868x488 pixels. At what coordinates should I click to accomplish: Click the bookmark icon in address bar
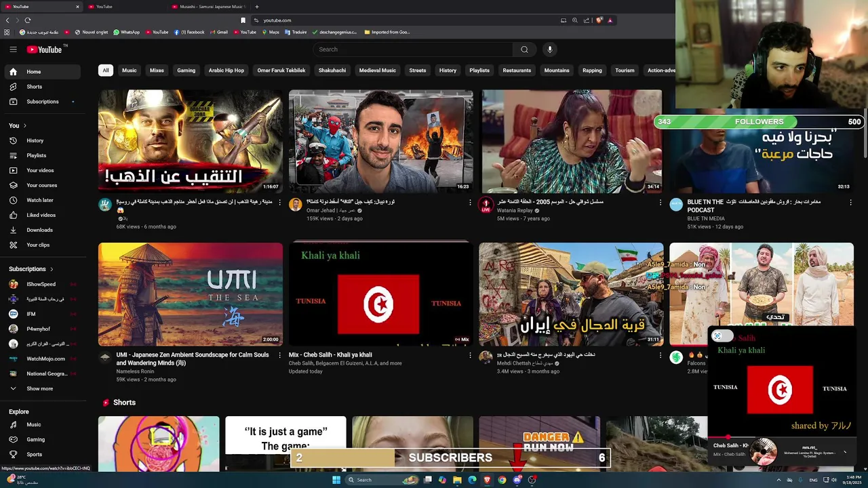click(x=243, y=20)
